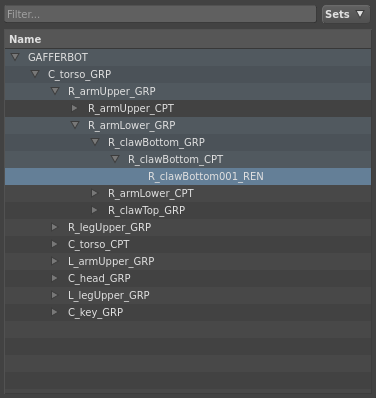Select the C_key_GRP row
Image resolution: width=376 pixels, height=398 pixels.
pos(188,312)
